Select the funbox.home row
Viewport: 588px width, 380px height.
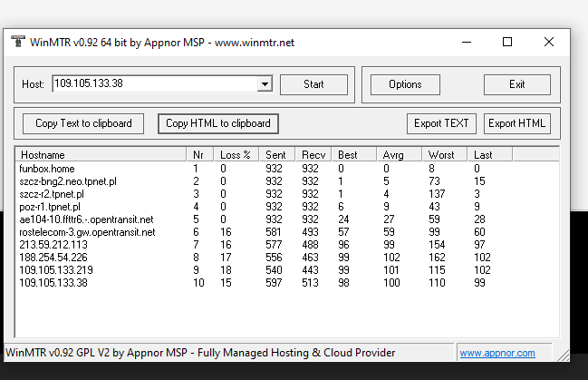(287, 169)
